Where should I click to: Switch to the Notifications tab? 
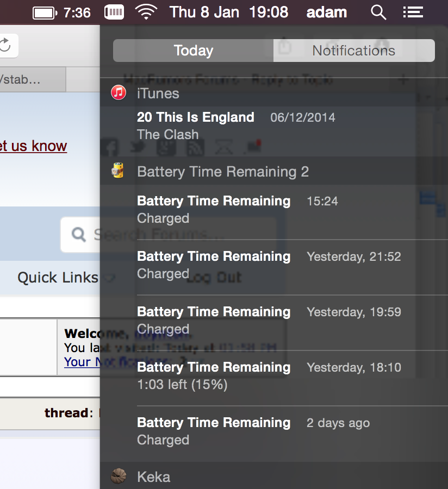tap(354, 51)
